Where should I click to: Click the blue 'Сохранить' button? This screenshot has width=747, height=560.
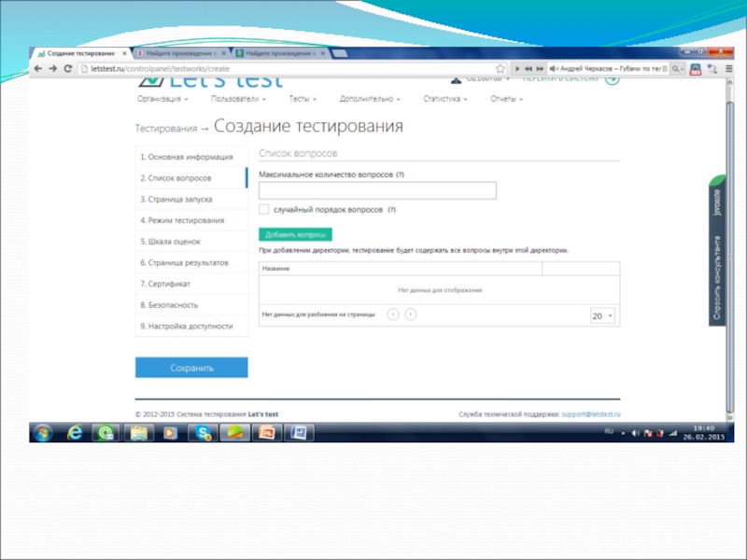click(x=191, y=368)
